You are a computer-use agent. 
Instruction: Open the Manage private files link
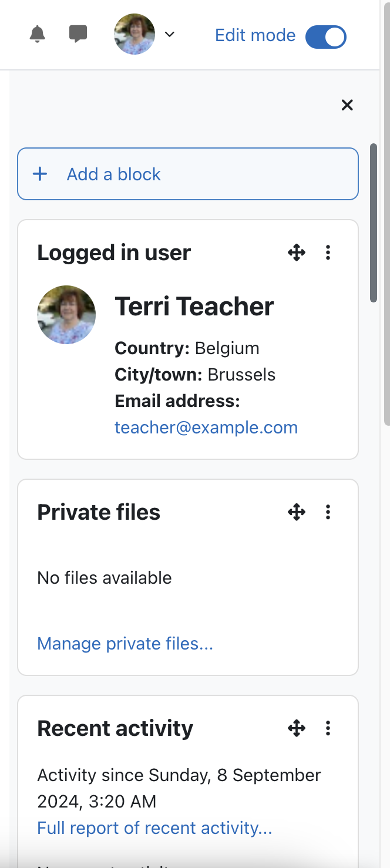click(125, 644)
